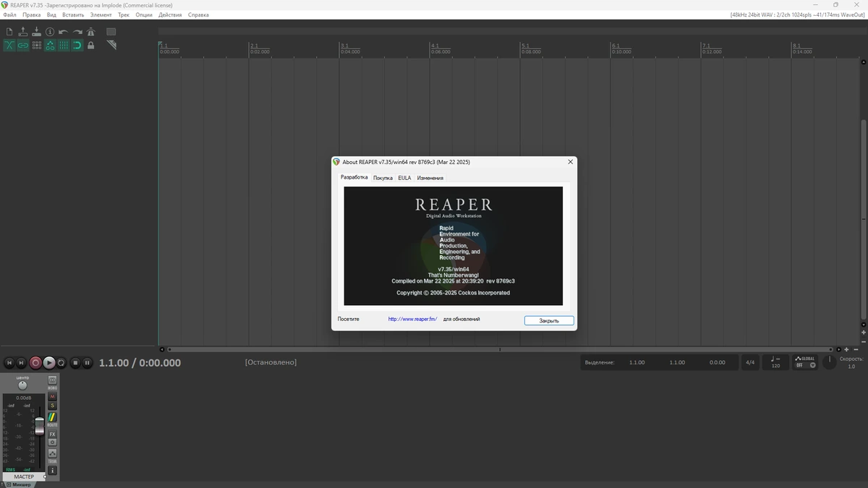Click the Pause transport button
The height and width of the screenshot is (488, 868).
88,363
